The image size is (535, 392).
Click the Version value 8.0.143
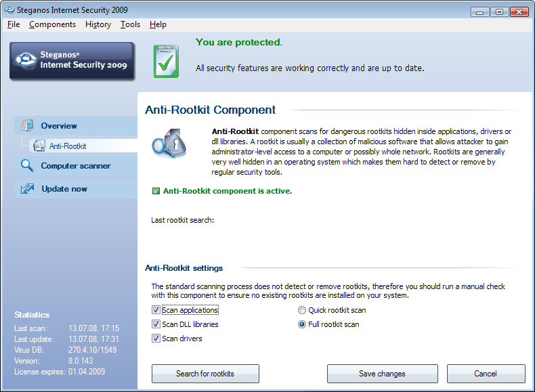(x=81, y=361)
